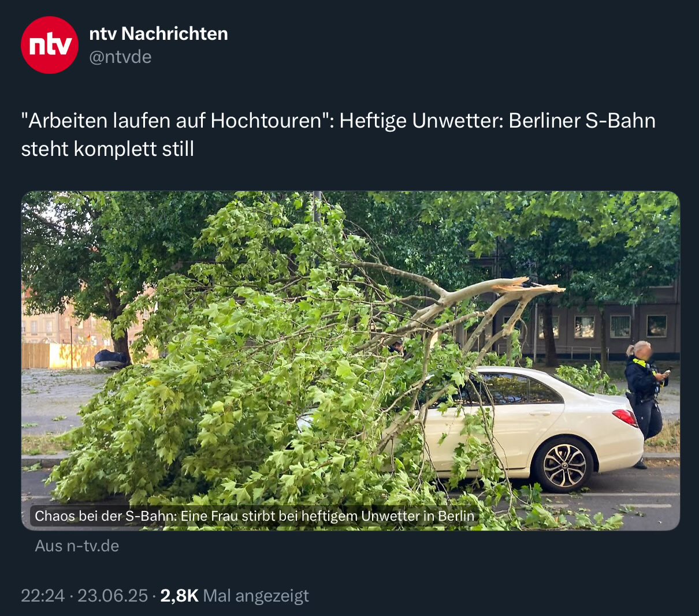Open the @ntvde handle link
This screenshot has width=699, height=616.
point(120,57)
